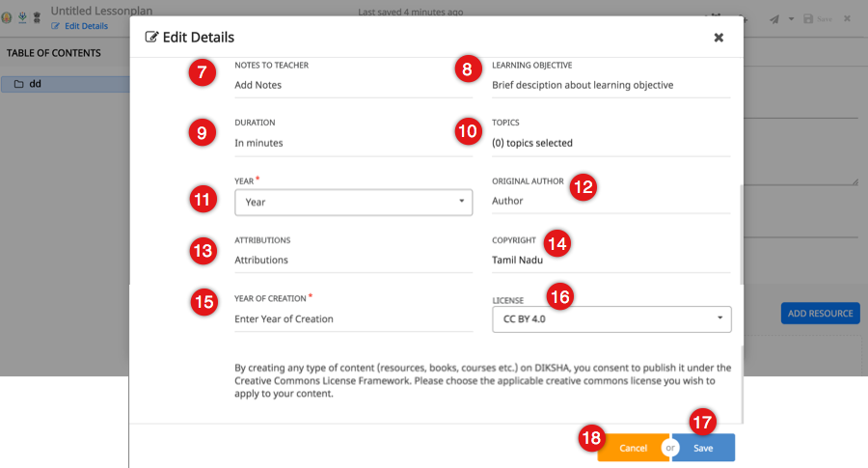This screenshot has height=468, width=868.
Task: Focus the Attributions input field
Action: [353, 260]
